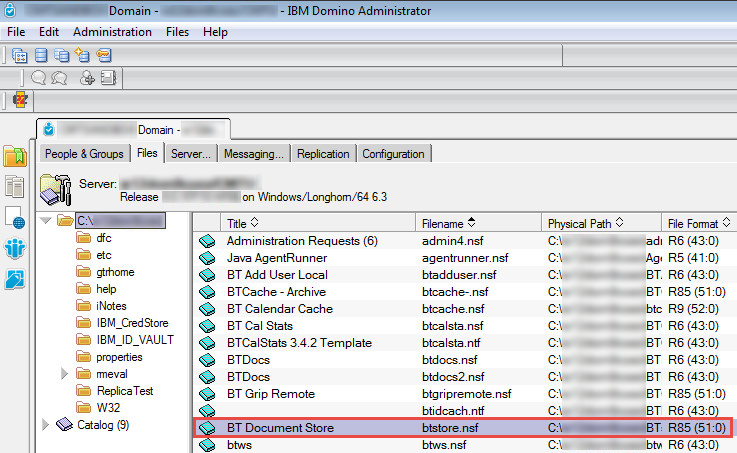Select BT Document Store row
737x453 pixels.
pos(464,428)
